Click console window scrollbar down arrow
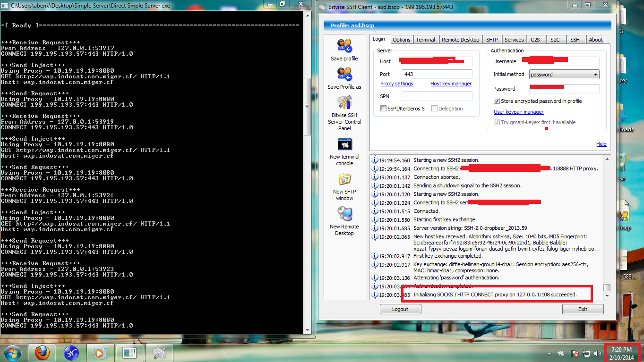644x362 pixels. pyautogui.click(x=307, y=330)
